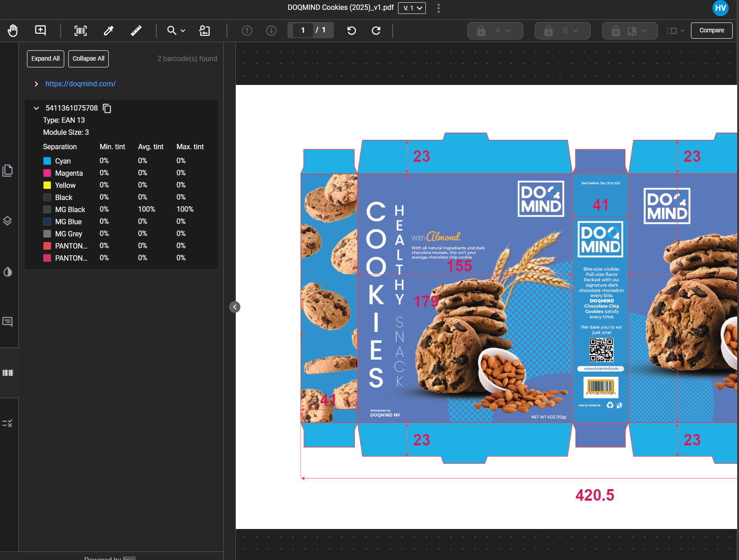Open the layers panel in sidebar
739x560 pixels.
click(8, 221)
